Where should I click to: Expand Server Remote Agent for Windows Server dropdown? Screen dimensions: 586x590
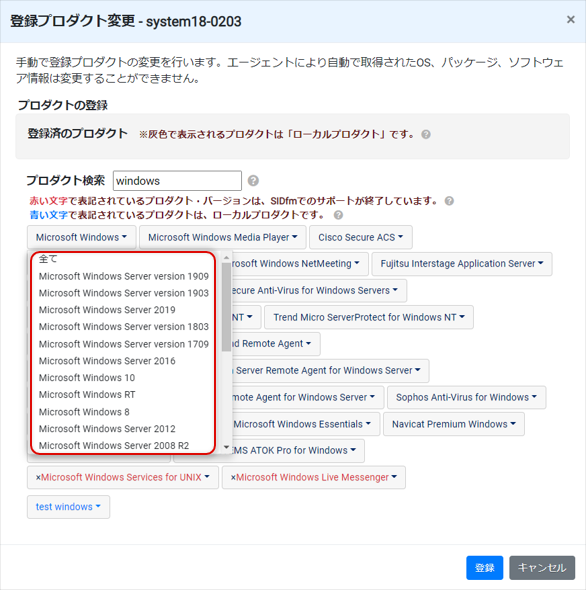click(x=330, y=371)
